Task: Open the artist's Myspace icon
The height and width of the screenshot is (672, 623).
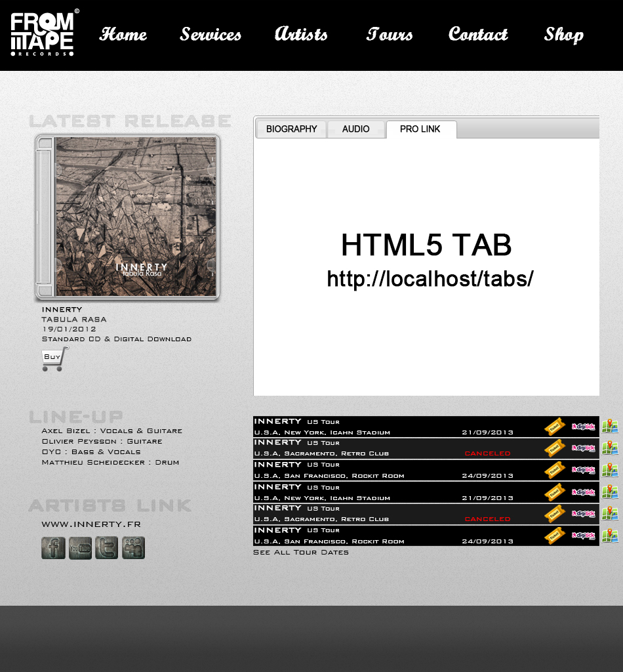Action: [x=133, y=547]
